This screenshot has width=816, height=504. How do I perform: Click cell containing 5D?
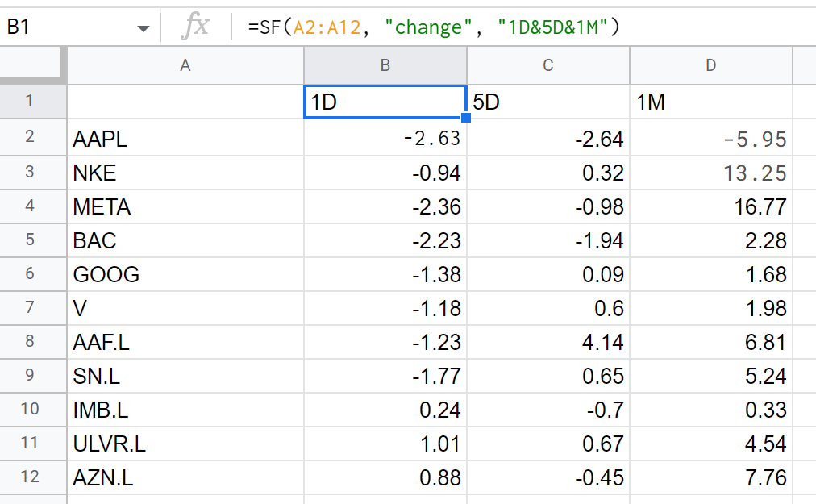point(548,102)
